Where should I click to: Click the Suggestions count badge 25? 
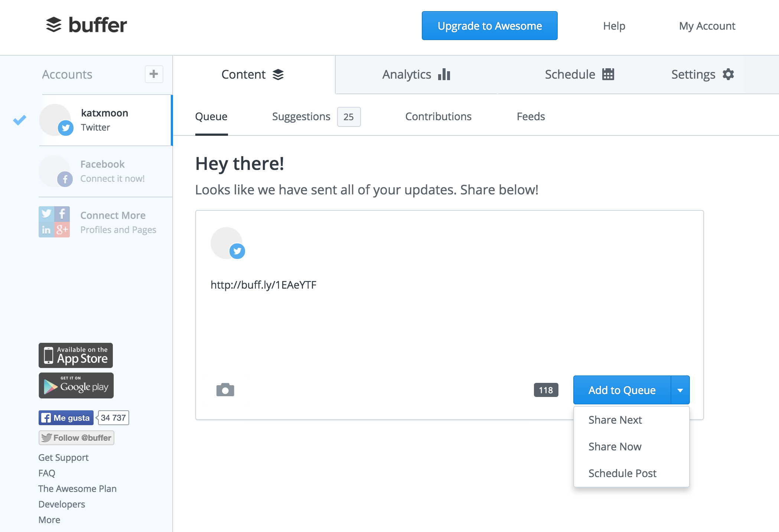[x=349, y=117]
